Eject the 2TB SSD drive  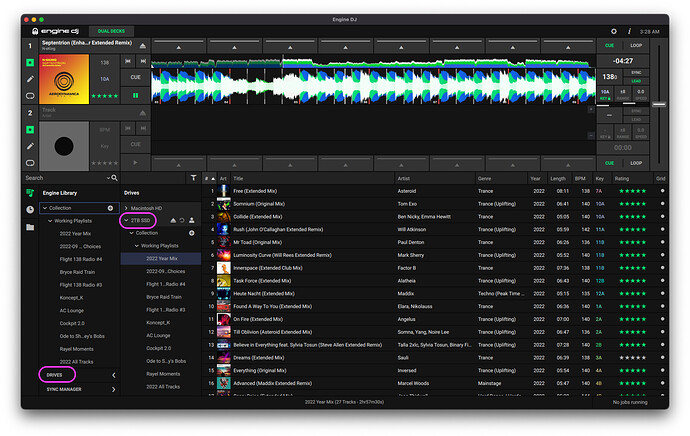point(173,220)
